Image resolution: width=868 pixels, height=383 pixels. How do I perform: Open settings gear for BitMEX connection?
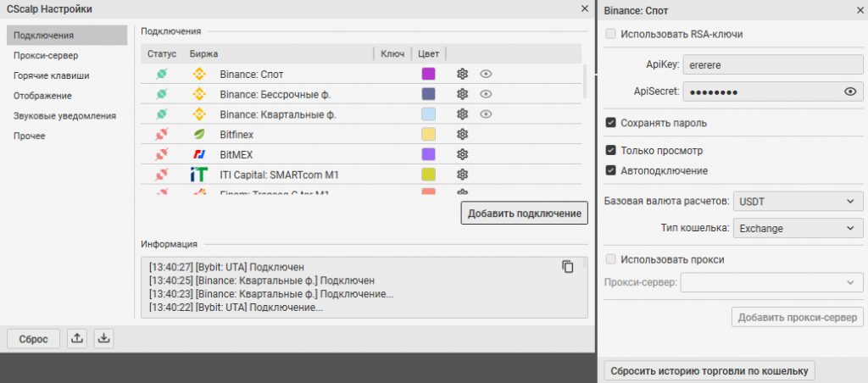click(x=462, y=154)
